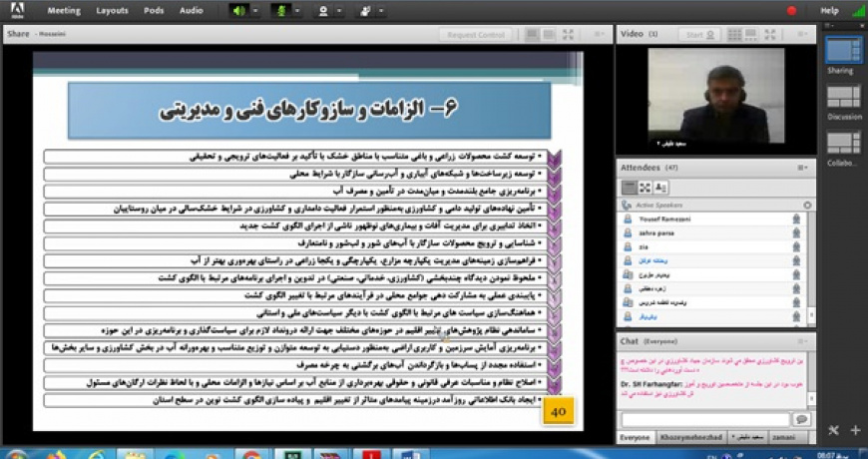Image resolution: width=868 pixels, height=459 pixels.
Task: Click the Dr. SH Farhangfar chat message
Action: (714, 387)
